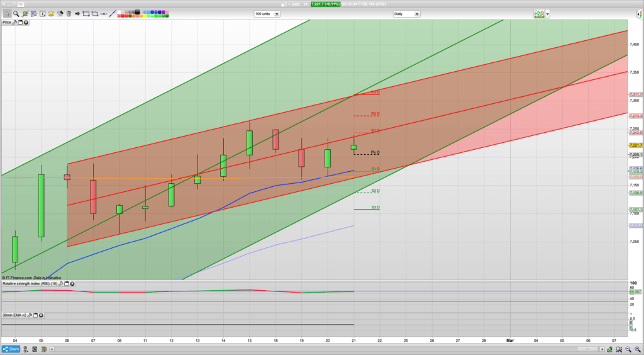Expand the chart style dropdown arrow
644x355 pixels.
548,14
